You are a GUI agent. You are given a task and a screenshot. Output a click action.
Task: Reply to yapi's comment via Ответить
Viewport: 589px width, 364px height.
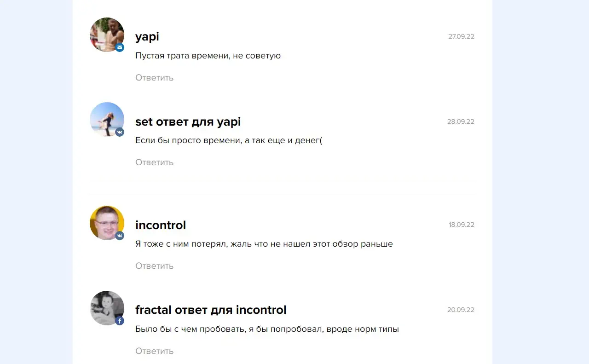[154, 78]
